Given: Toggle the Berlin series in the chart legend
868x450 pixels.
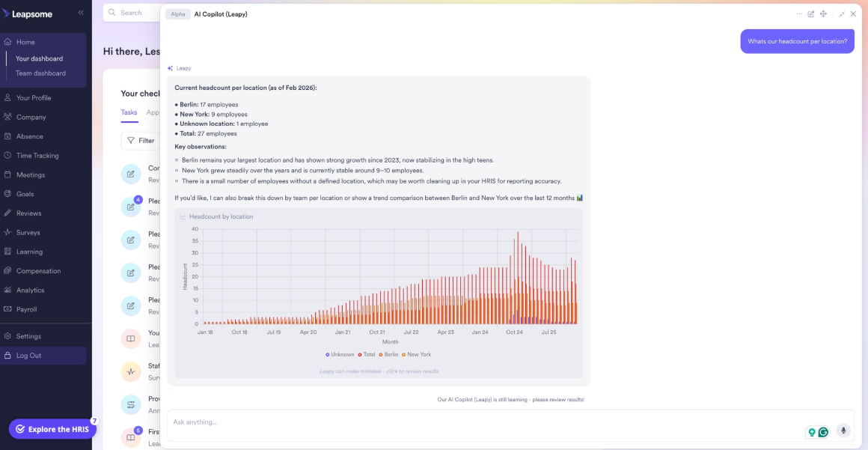Looking at the screenshot, I should point(388,355).
